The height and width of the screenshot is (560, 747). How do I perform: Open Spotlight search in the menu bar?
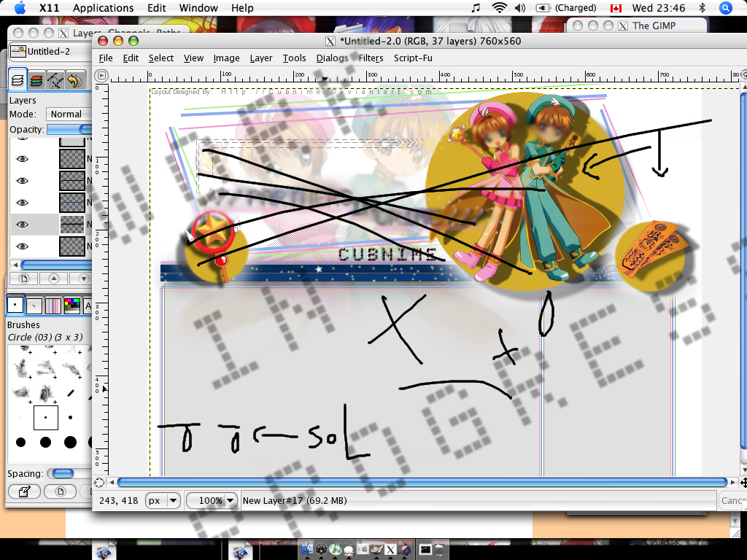click(726, 8)
